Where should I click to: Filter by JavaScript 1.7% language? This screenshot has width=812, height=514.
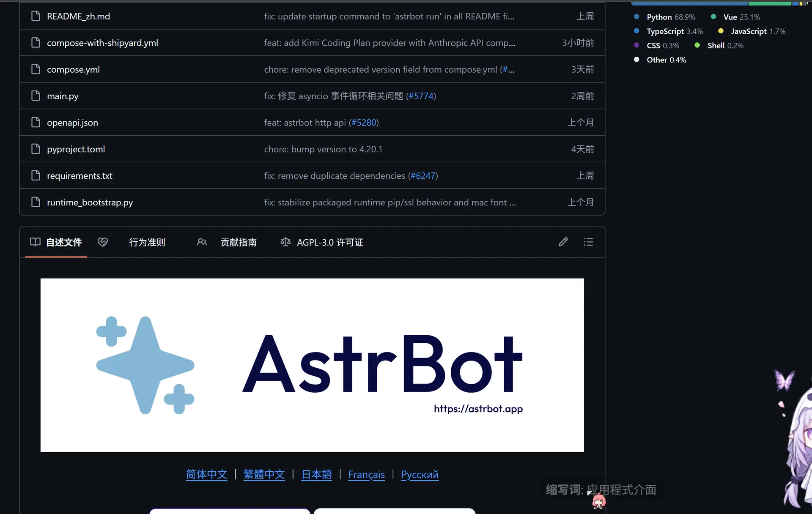click(752, 31)
